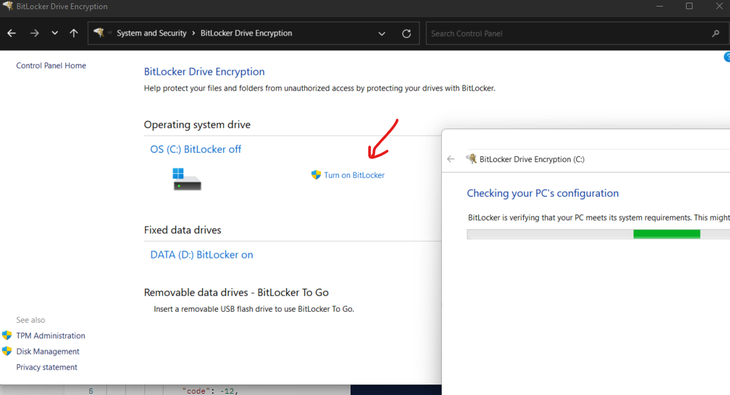
Task: Open the recent locations dropdown arrow
Action: coord(54,33)
